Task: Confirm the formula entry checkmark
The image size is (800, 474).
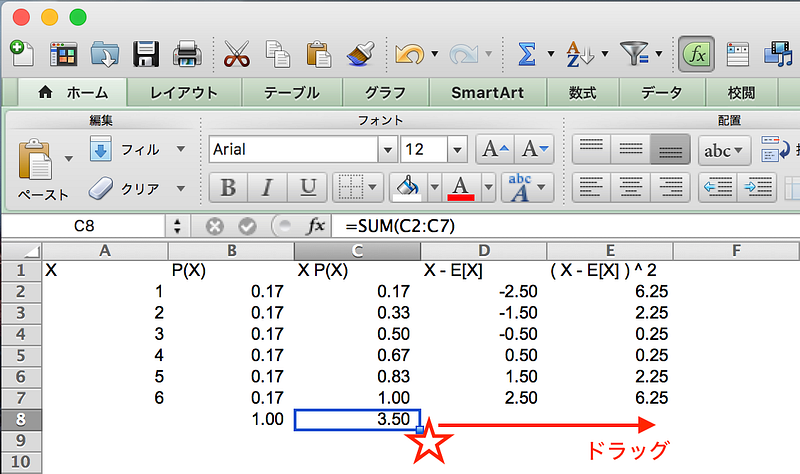Action: [x=247, y=226]
